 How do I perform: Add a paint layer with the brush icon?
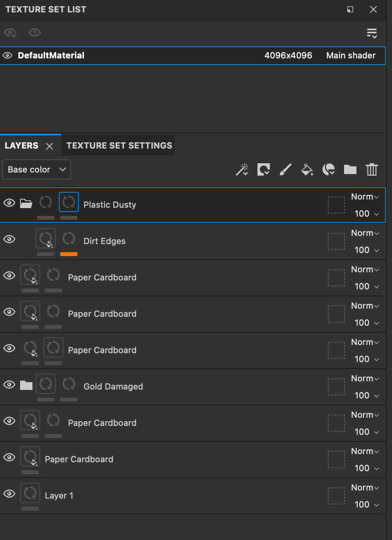(285, 169)
